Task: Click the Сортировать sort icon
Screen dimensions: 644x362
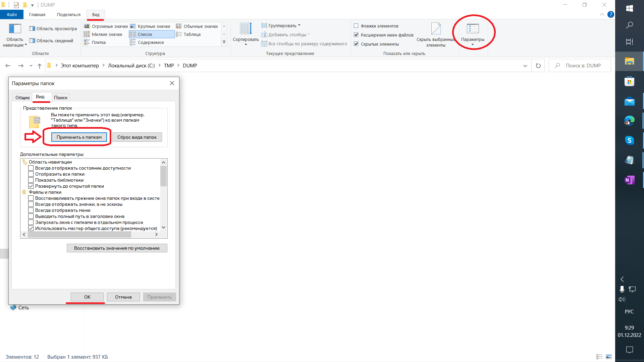Action: point(246,29)
